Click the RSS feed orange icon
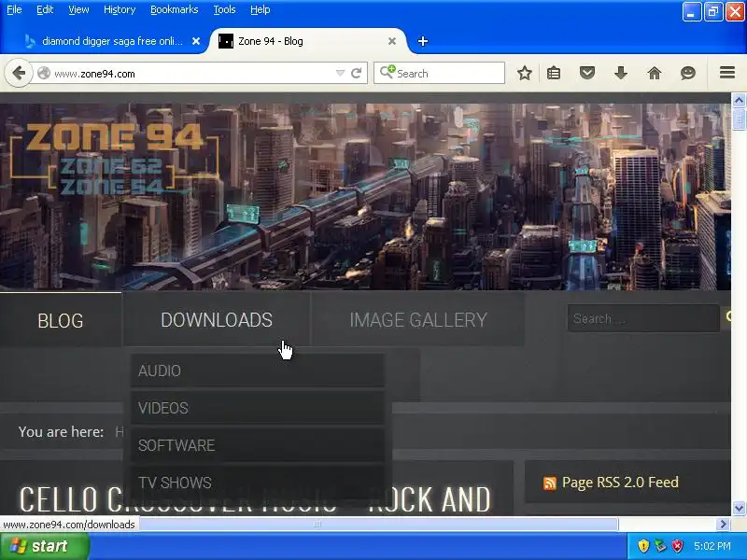Viewport: 747px width, 560px height. coord(549,483)
